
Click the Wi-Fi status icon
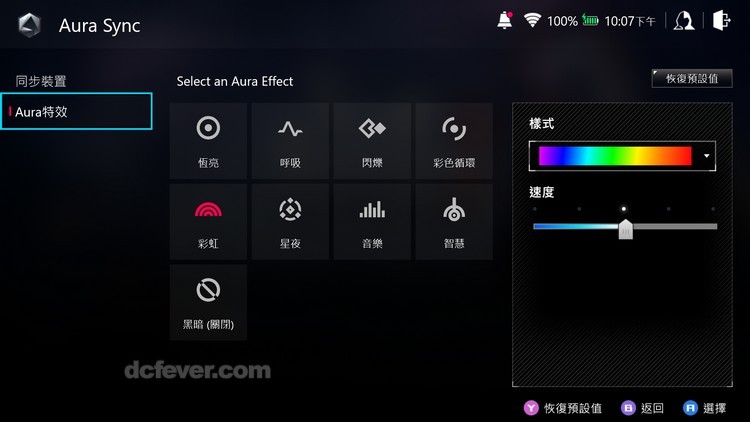coord(532,20)
